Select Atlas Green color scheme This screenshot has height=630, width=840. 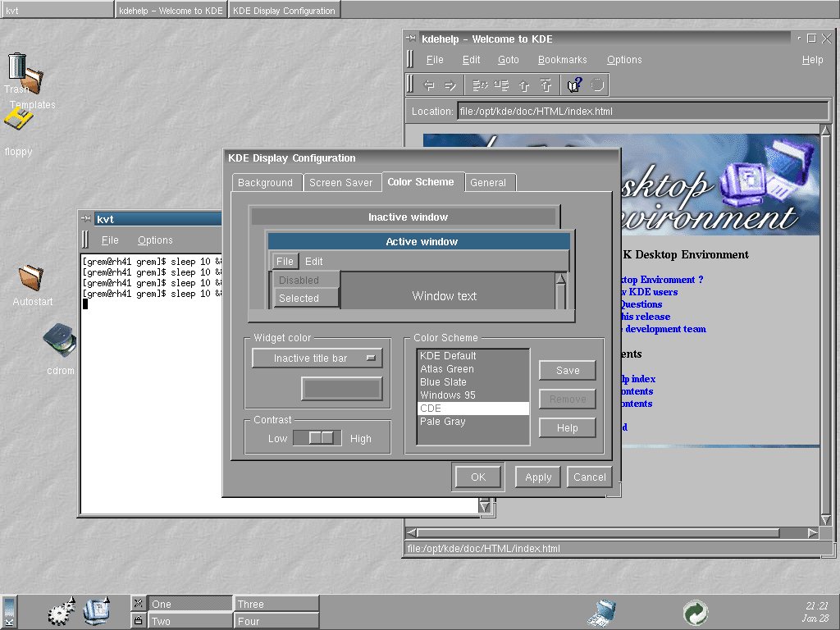[x=473, y=368]
